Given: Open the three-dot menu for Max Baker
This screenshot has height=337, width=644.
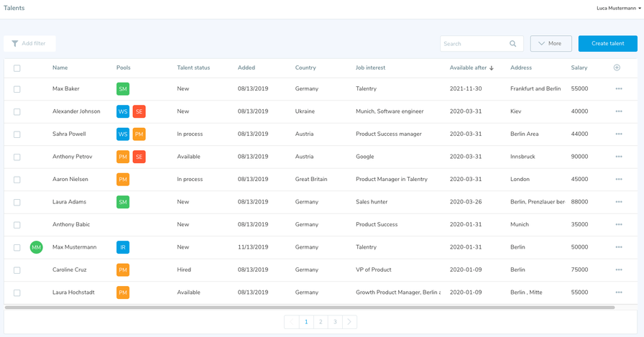Looking at the screenshot, I should [618, 89].
